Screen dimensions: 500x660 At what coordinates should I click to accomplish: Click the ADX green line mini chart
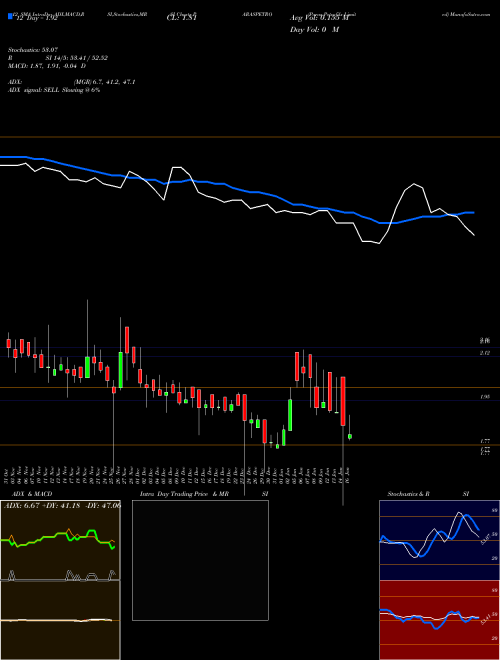(x=60, y=540)
